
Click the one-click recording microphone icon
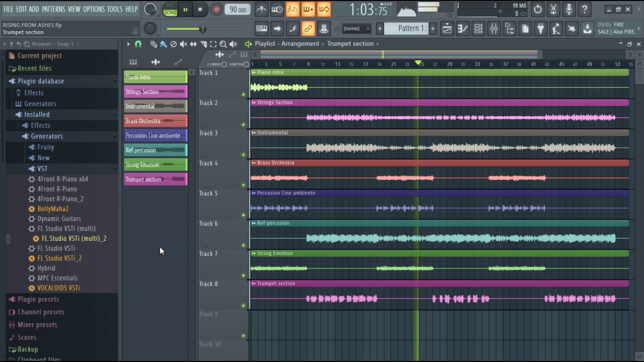click(569, 9)
